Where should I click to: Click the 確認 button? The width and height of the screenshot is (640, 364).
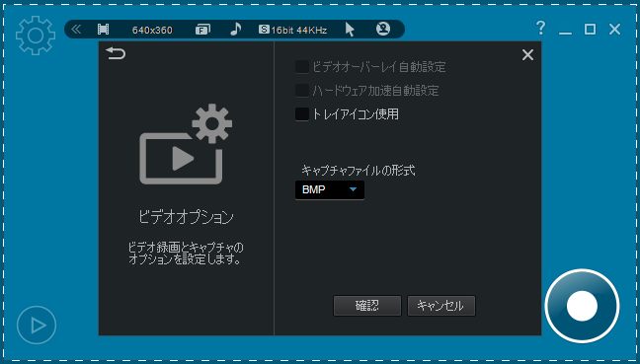coord(367,306)
